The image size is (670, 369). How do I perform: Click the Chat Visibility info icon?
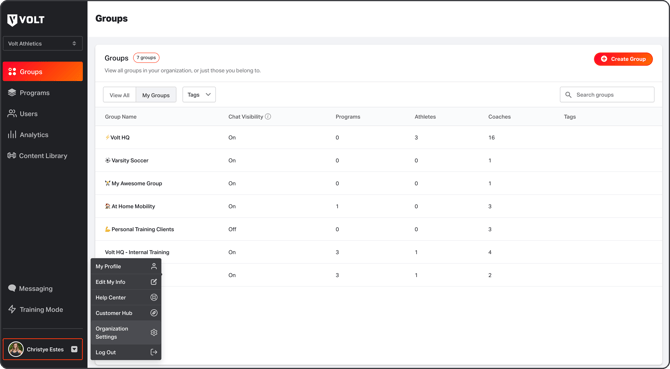[268, 117]
